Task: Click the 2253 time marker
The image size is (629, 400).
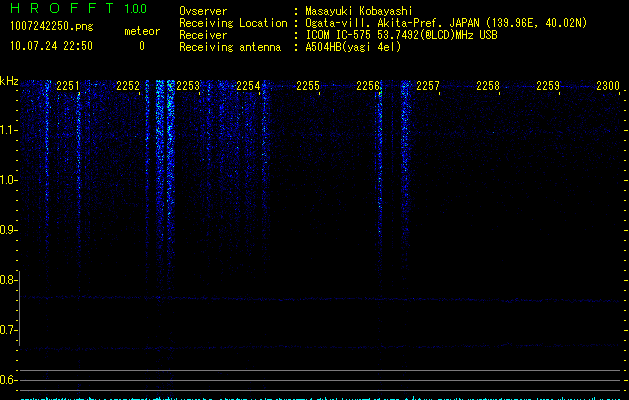Action: 188,86
